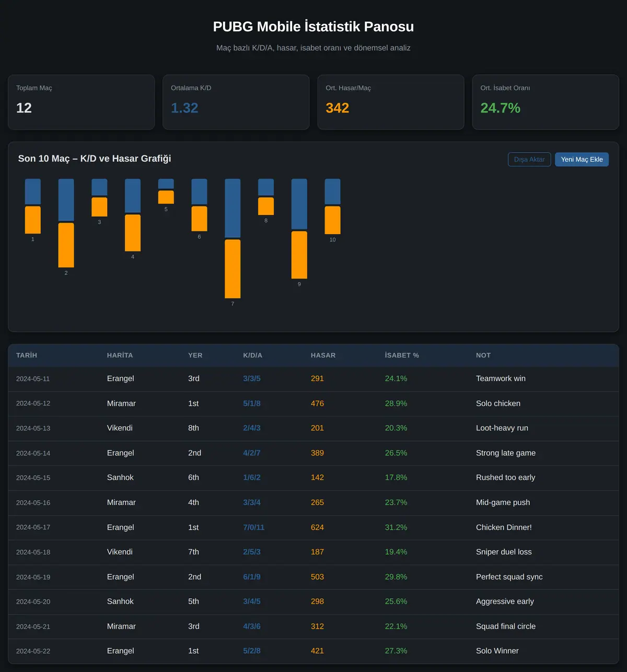Click the Dışa Aktar export button

[x=529, y=159]
